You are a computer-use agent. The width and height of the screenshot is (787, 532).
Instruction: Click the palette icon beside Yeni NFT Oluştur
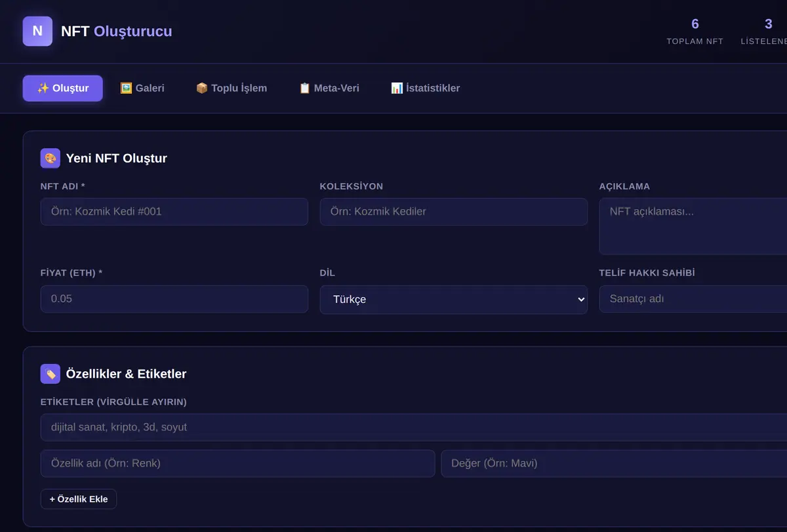pos(50,158)
